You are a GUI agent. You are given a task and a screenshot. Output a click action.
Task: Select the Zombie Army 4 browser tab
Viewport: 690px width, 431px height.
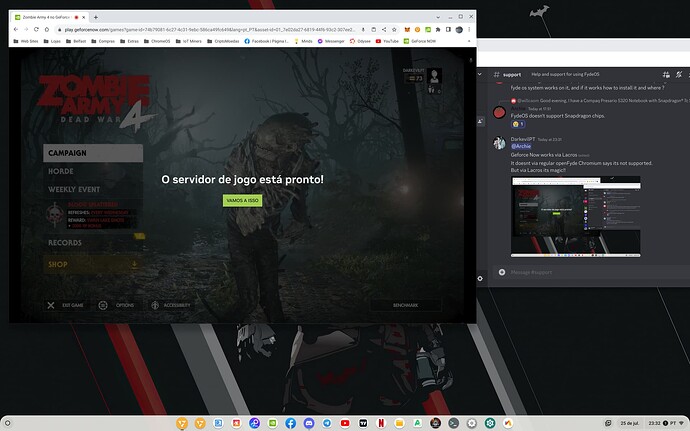[50, 17]
